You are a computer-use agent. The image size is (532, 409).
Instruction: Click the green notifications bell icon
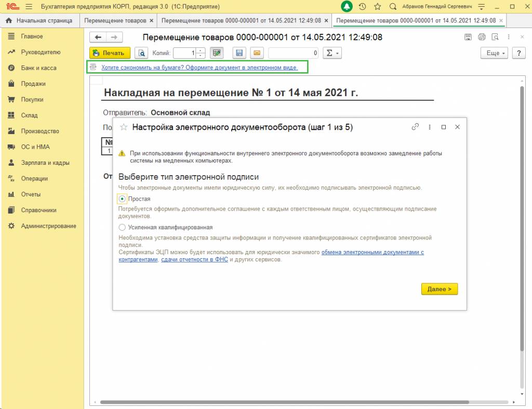(x=347, y=6)
